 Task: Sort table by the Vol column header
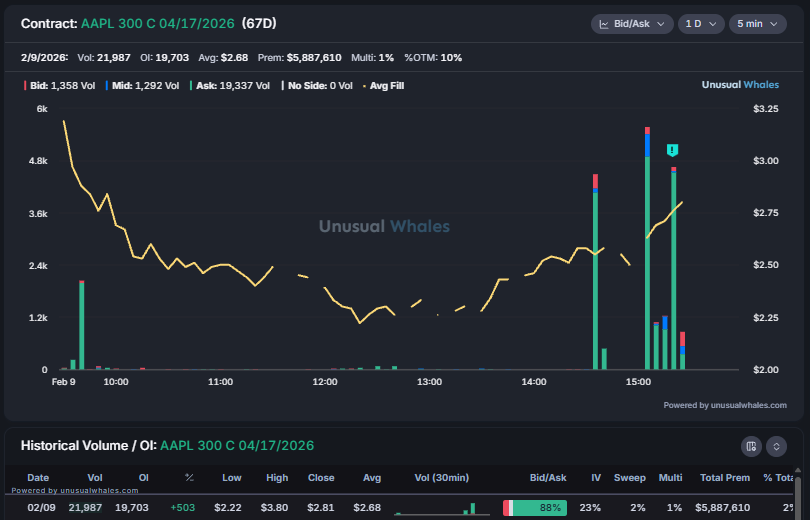pyautogui.click(x=95, y=478)
